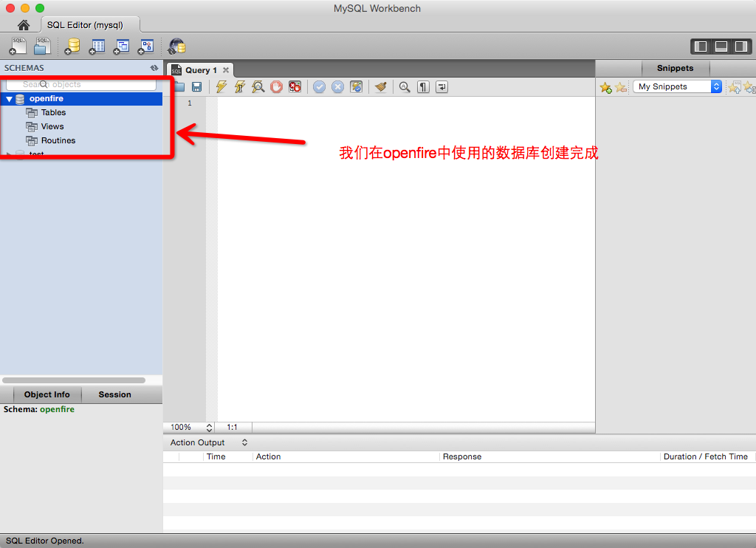The image size is (756, 548).
Task: Save the script to a file
Action: [196, 87]
